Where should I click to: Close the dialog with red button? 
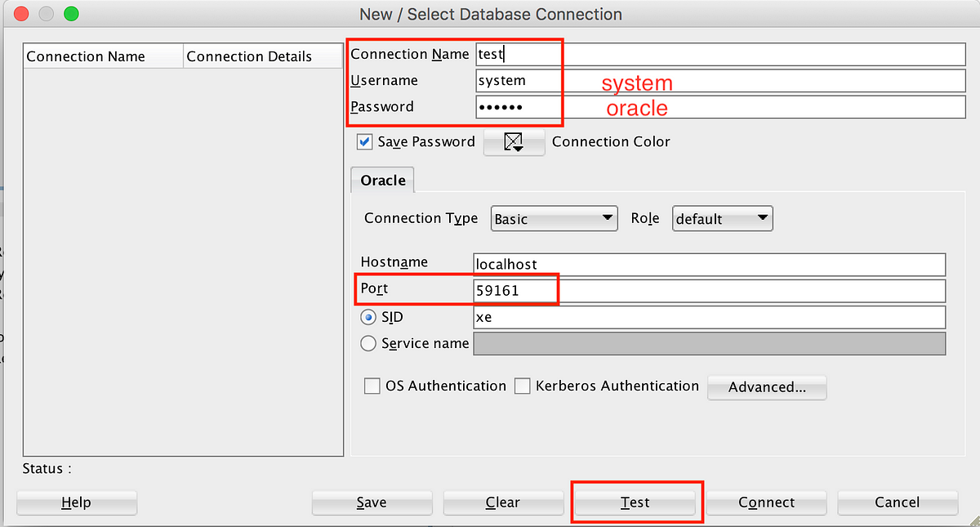pos(21,14)
